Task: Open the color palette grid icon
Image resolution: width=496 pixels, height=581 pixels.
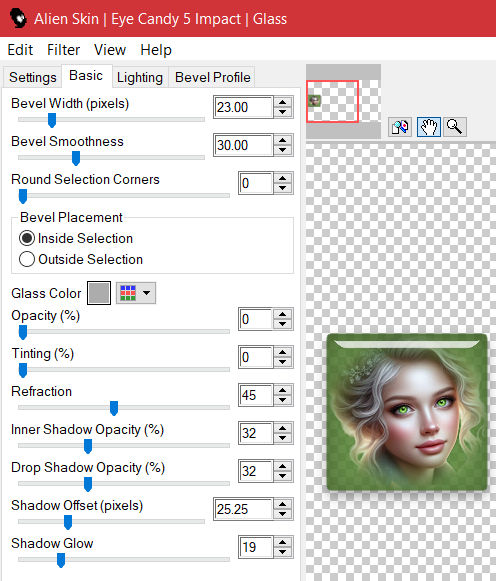Action: pos(128,293)
